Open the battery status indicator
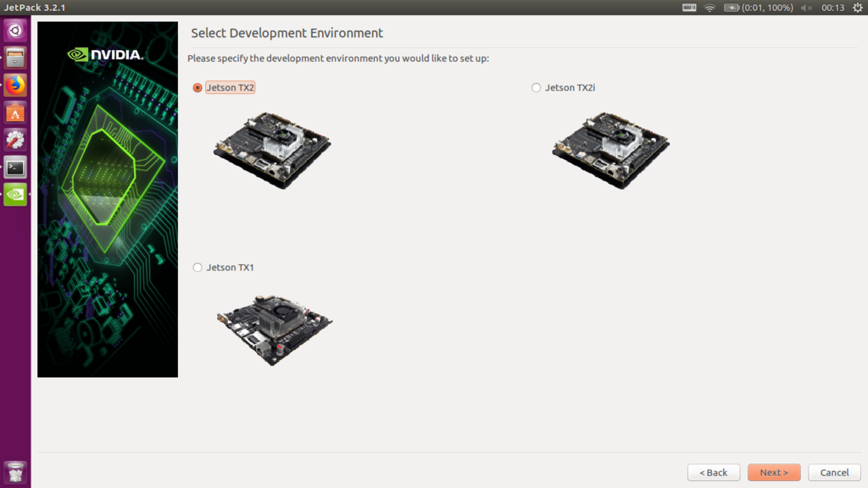The height and width of the screenshot is (488, 868). (x=759, y=8)
